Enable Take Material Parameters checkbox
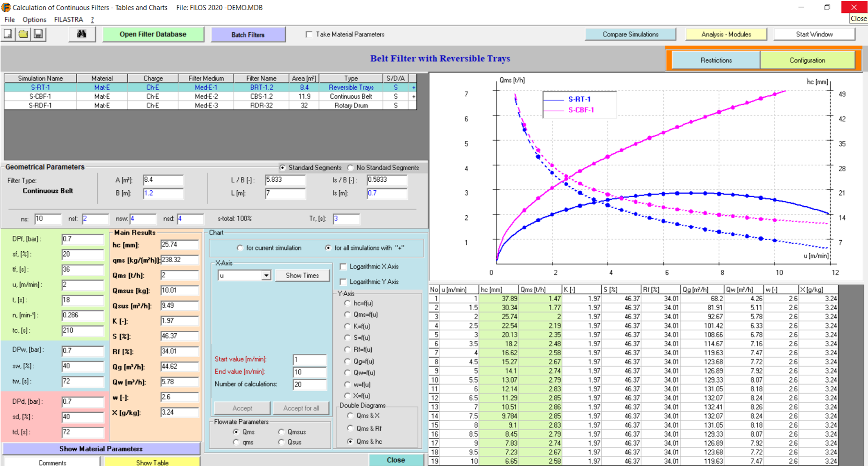The image size is (868, 466). pos(309,34)
